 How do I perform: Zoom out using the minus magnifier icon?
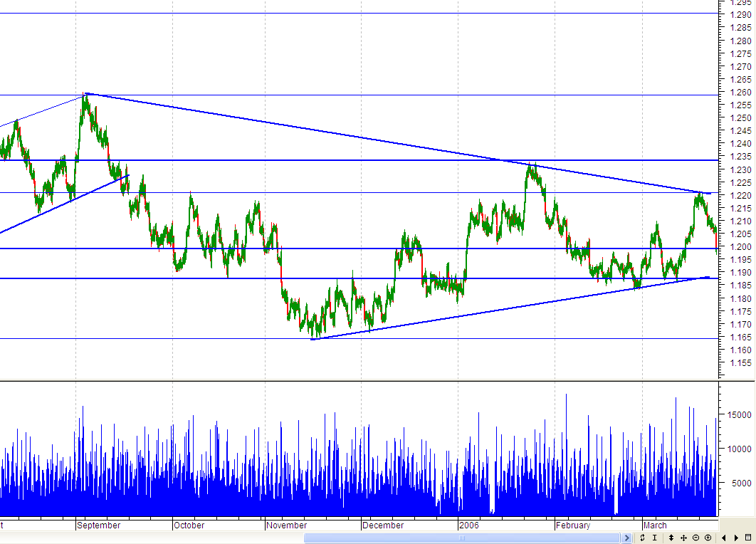pos(695,538)
